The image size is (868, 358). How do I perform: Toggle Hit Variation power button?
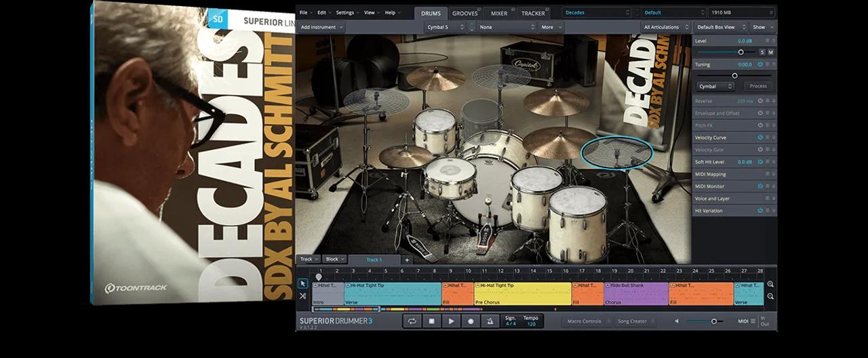click(x=760, y=211)
